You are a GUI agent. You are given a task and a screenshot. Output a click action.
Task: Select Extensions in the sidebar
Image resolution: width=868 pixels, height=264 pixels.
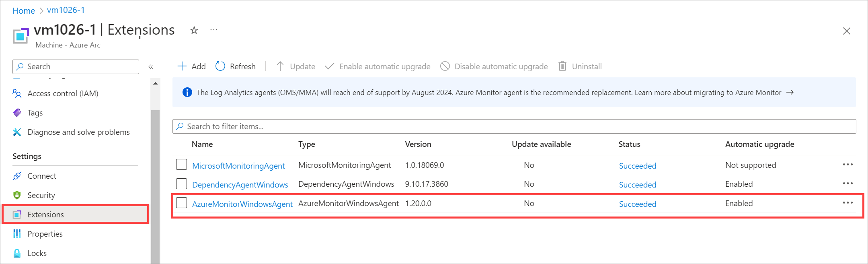pos(76,214)
